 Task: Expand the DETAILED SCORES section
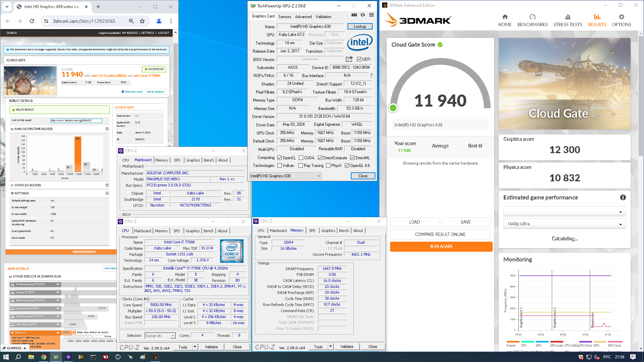click(x=107, y=185)
